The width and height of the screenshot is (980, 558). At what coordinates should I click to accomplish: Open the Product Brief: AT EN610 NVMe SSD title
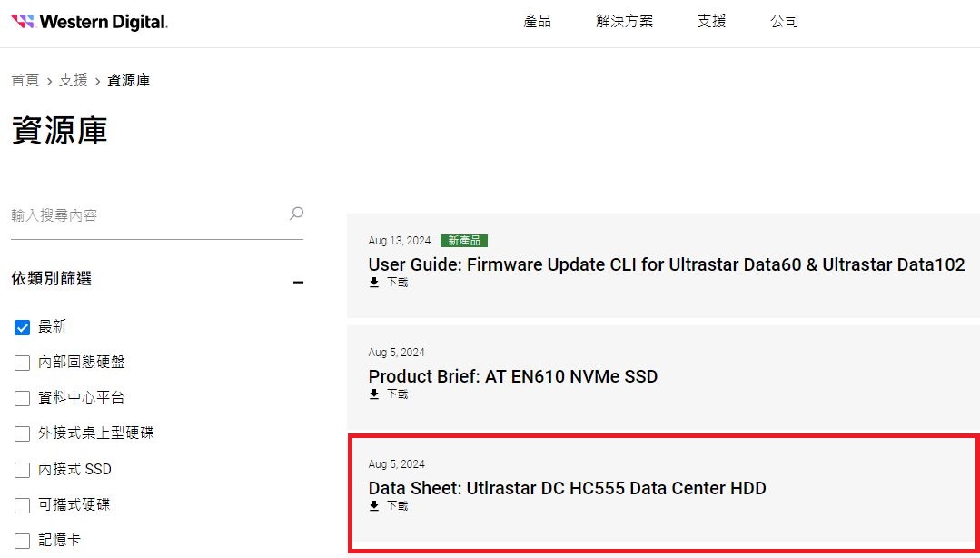(x=512, y=376)
